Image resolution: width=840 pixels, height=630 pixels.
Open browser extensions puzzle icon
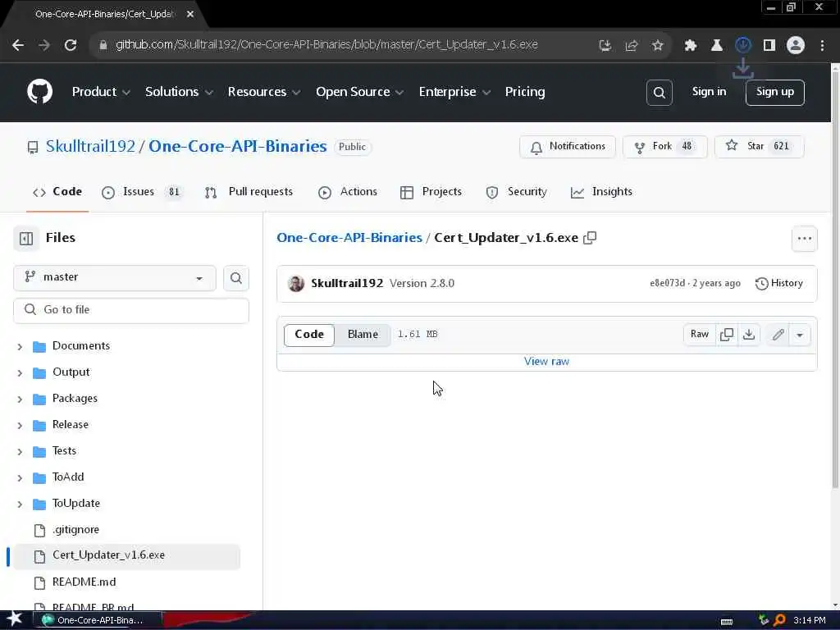pyautogui.click(x=691, y=46)
